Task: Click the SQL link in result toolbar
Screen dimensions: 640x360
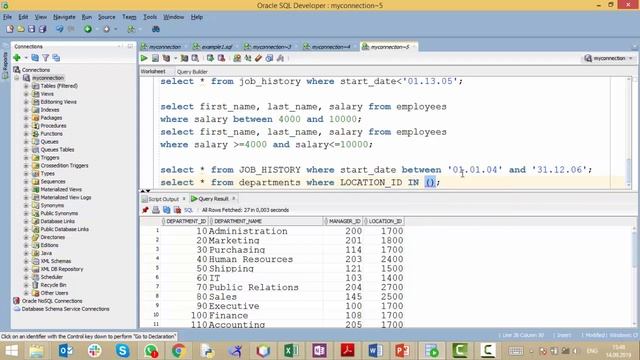Action: tap(188, 210)
